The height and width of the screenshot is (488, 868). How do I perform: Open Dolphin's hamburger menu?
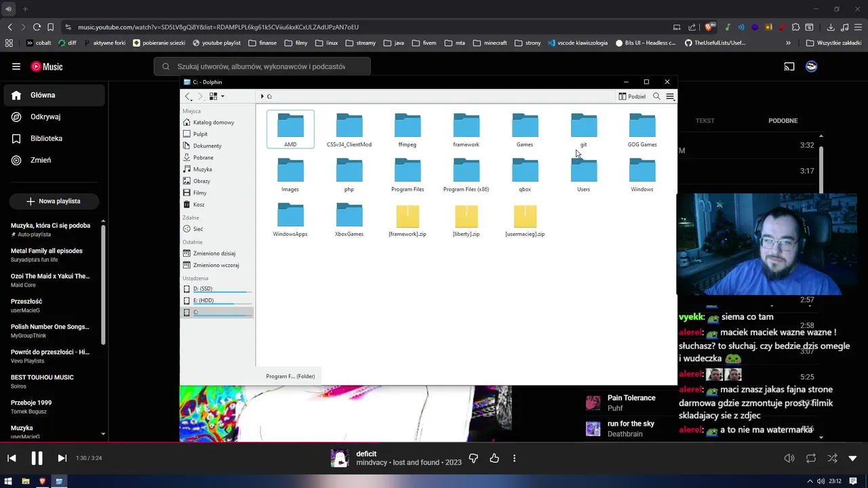point(670,96)
